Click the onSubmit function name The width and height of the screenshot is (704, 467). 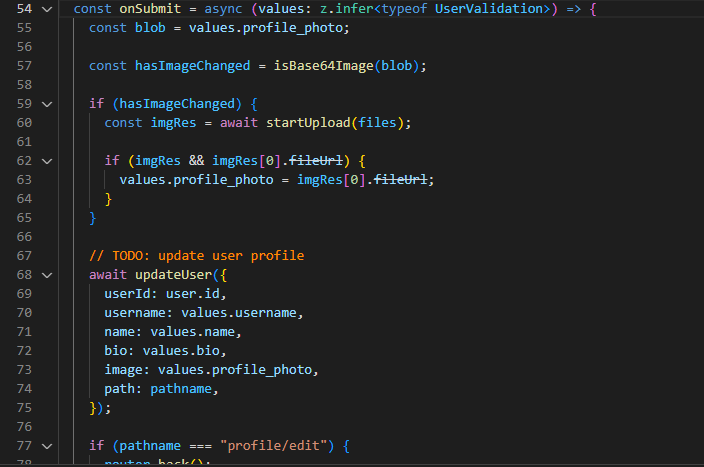pos(150,9)
